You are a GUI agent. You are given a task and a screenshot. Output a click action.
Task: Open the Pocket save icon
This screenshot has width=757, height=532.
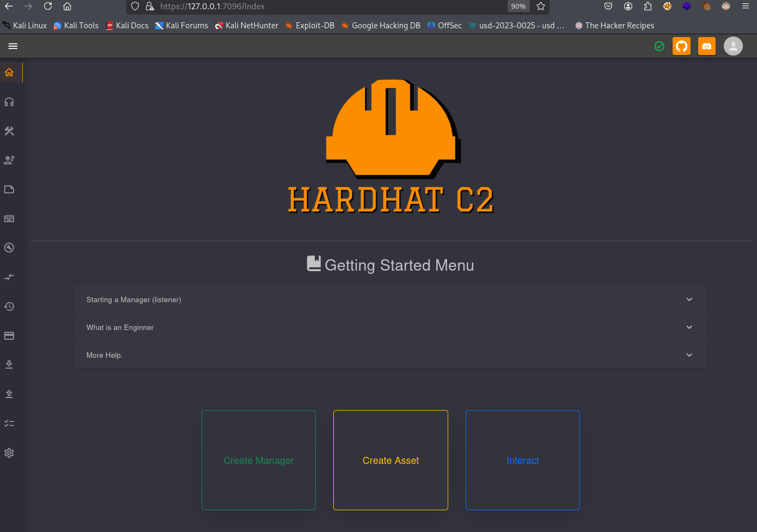[x=608, y=7]
